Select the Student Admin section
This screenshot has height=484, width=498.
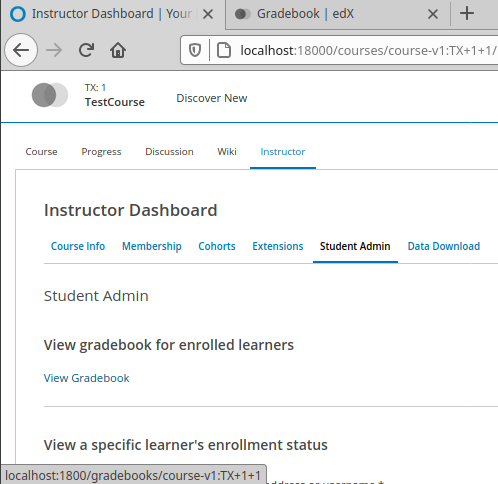[x=355, y=246]
